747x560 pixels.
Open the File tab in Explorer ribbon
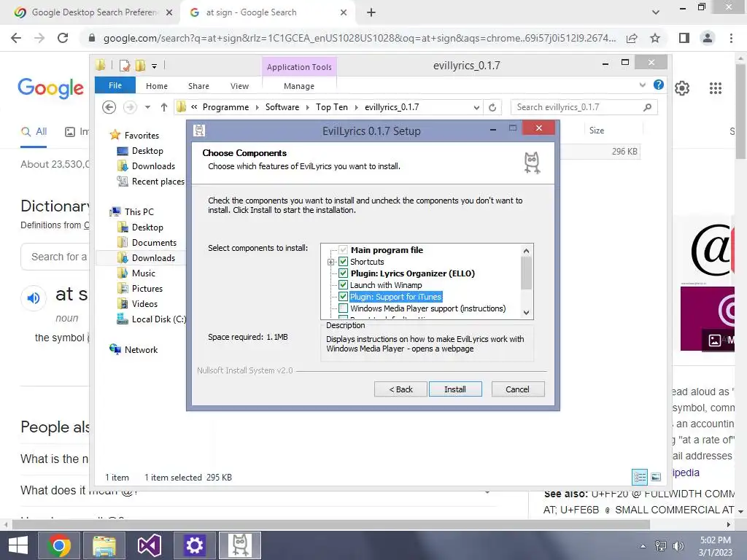click(x=115, y=85)
